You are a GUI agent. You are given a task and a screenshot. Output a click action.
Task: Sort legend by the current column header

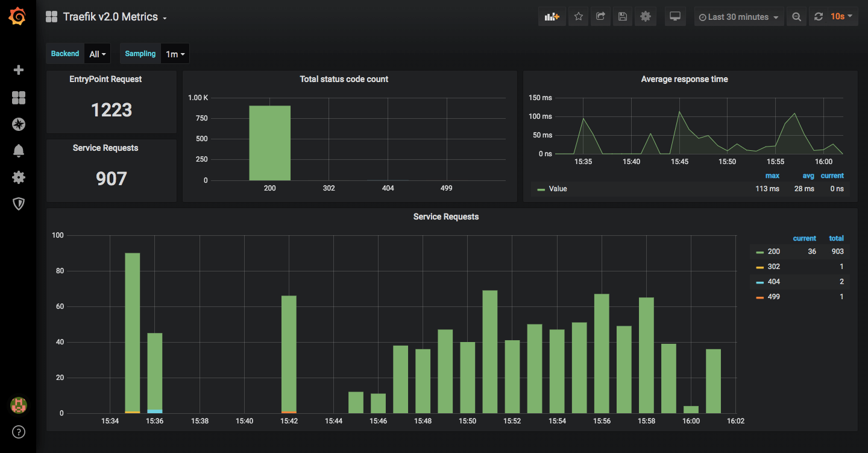click(804, 238)
